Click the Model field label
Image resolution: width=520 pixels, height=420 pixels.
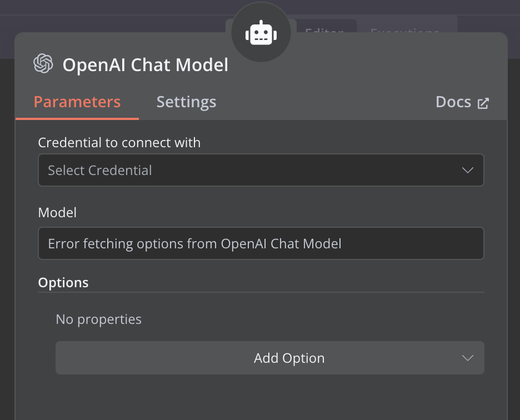coord(57,212)
